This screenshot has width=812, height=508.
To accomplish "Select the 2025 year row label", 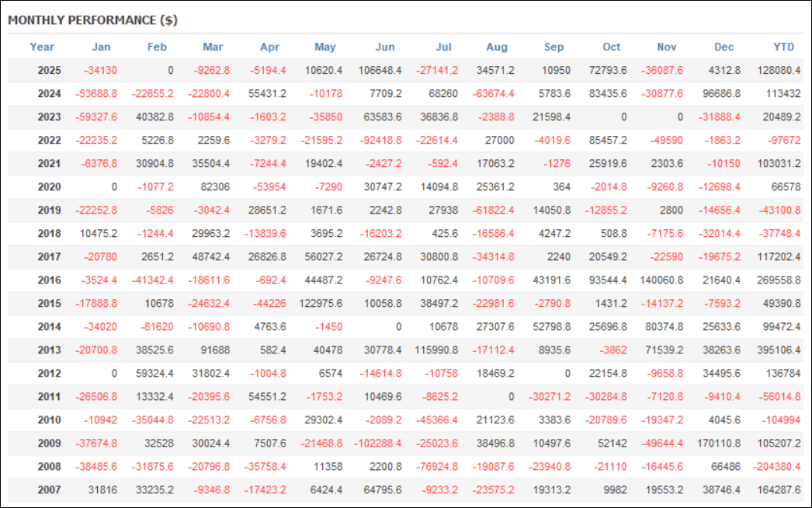I will [x=50, y=70].
